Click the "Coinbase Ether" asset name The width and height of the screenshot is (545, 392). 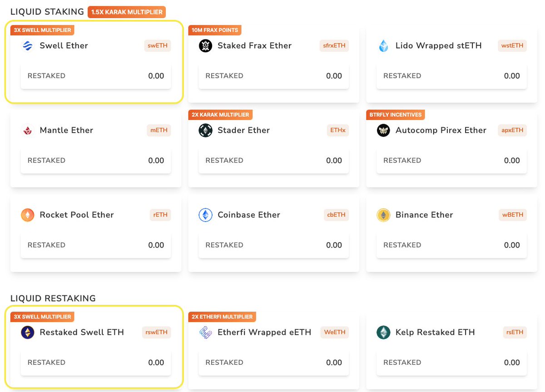point(249,214)
